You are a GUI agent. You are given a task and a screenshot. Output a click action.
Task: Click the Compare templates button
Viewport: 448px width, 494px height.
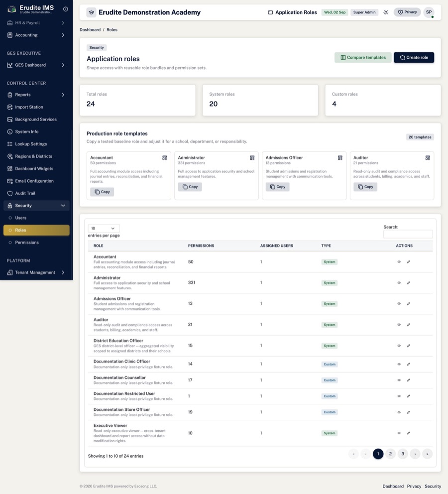pyautogui.click(x=363, y=58)
